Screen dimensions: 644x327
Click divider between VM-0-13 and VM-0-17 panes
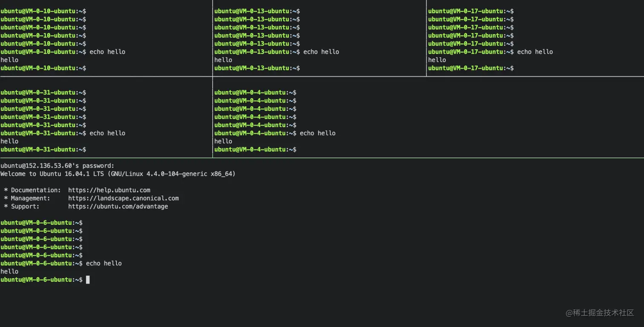[426, 38]
